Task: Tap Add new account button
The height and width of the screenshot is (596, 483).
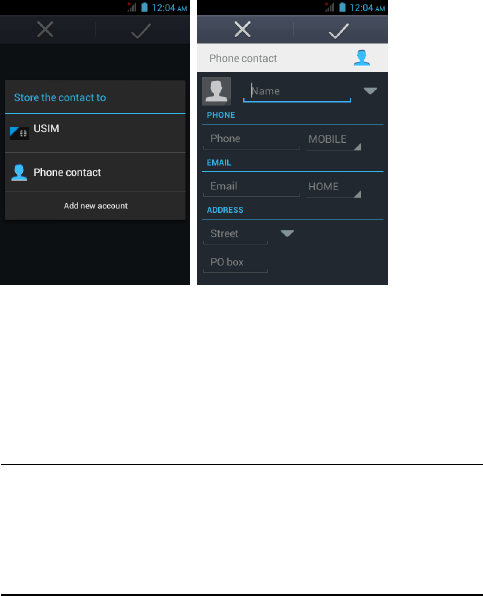Action: pos(95,206)
